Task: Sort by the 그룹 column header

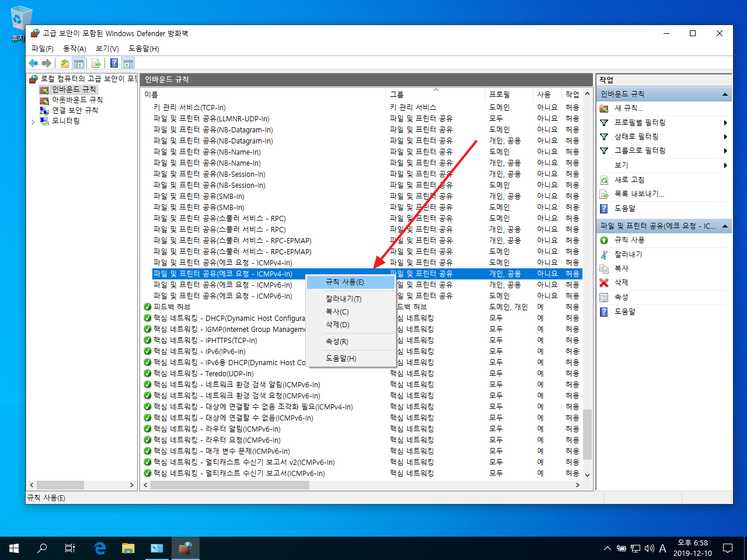Action: pos(435,94)
